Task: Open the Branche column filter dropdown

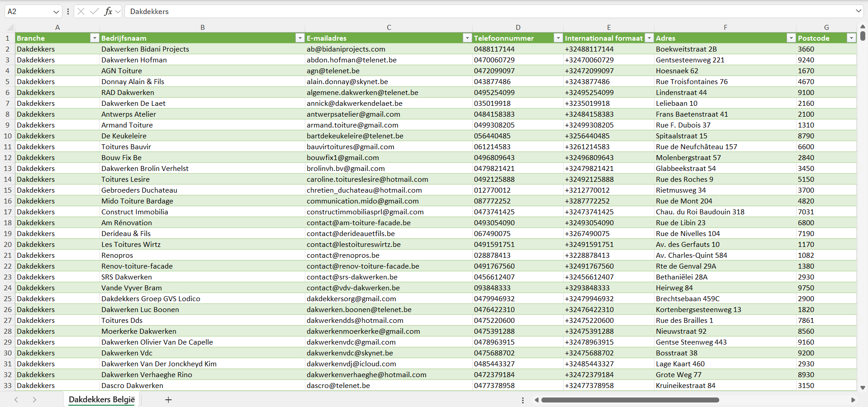Action: click(x=94, y=38)
